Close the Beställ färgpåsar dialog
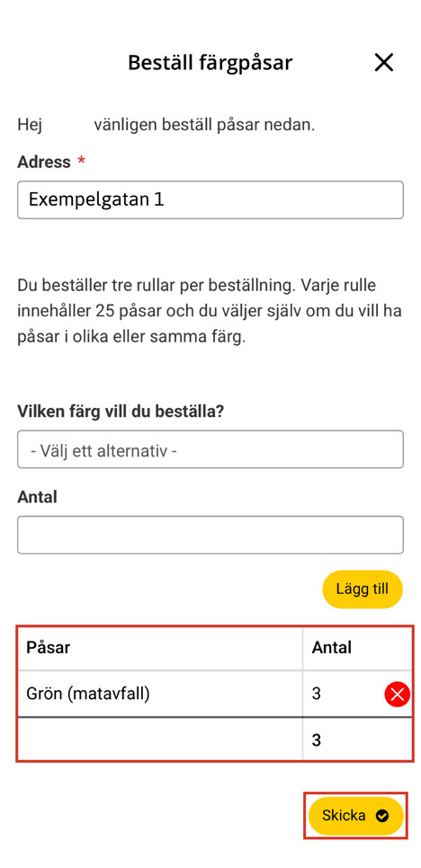This screenshot has width=421, height=868. tap(383, 63)
